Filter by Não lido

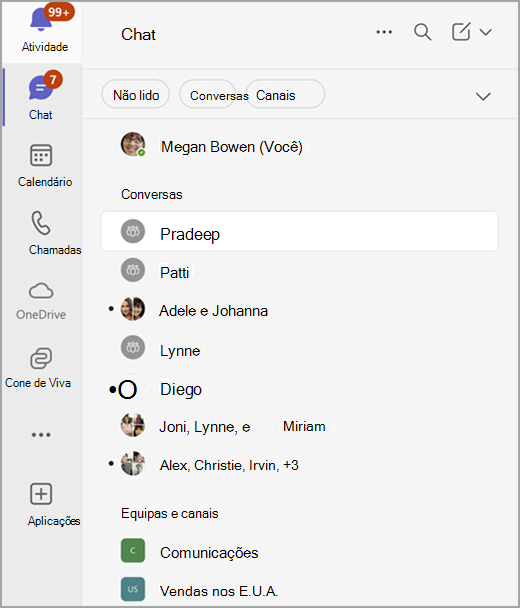coord(136,95)
